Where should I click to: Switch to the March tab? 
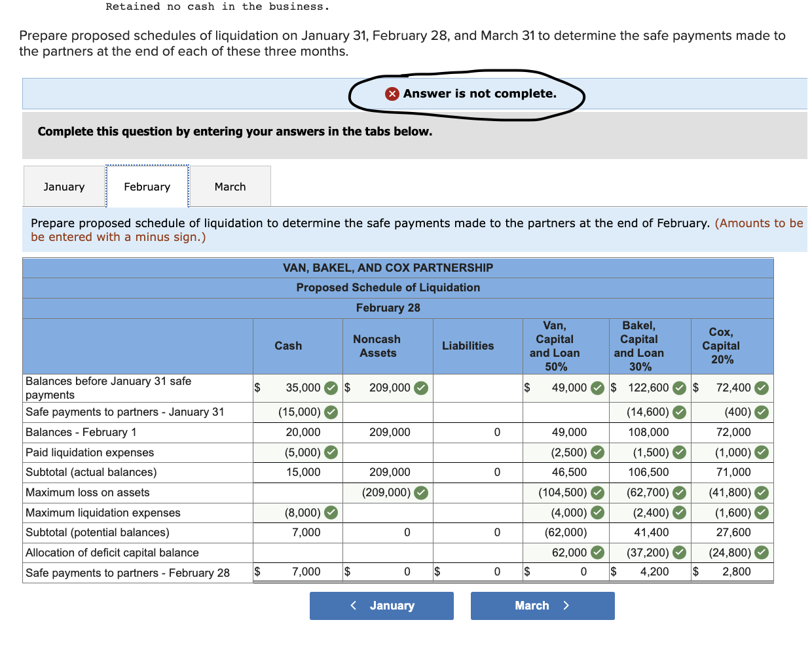pyautogui.click(x=230, y=187)
